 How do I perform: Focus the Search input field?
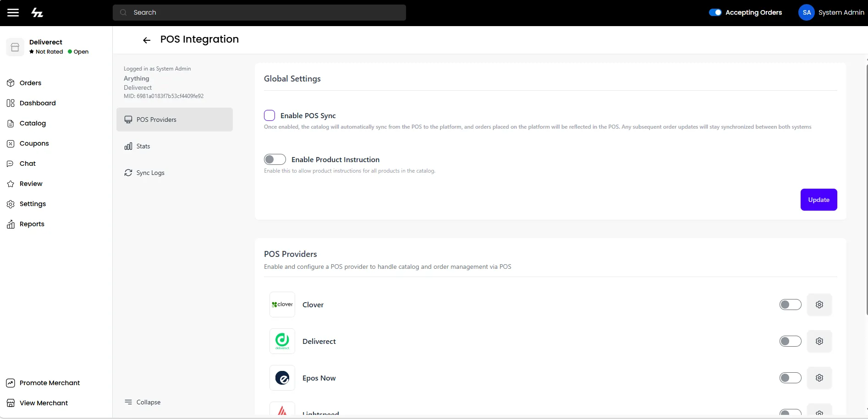click(x=259, y=12)
